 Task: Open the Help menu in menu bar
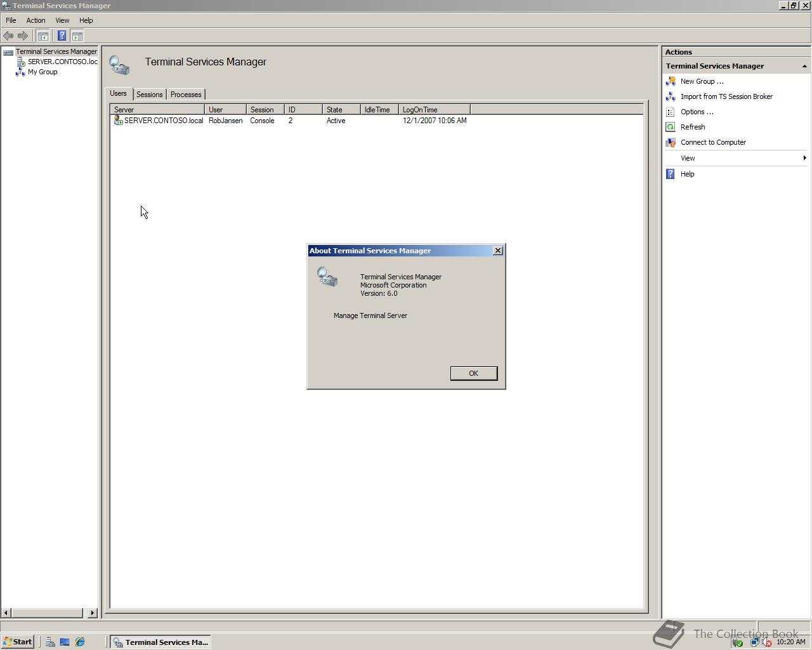click(86, 20)
